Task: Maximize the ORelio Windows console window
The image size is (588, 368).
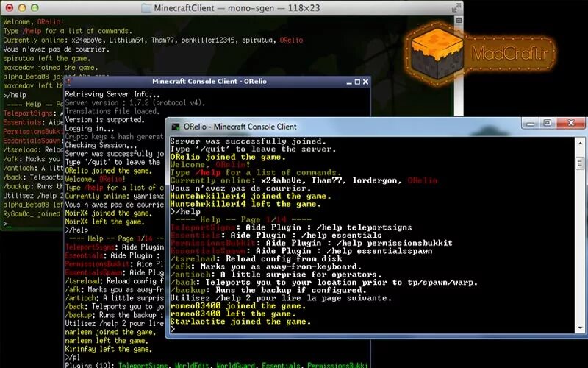Action: (x=548, y=123)
